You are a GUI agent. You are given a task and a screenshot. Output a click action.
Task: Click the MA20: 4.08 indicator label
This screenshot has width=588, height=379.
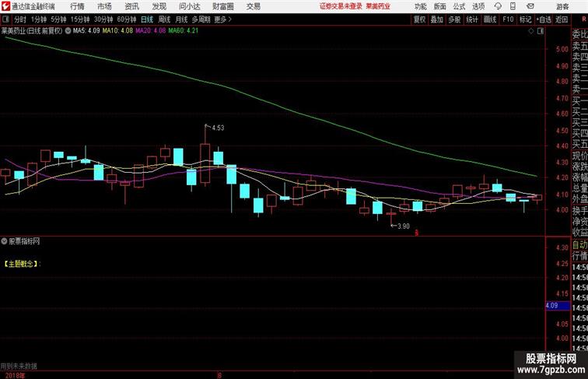click(150, 31)
